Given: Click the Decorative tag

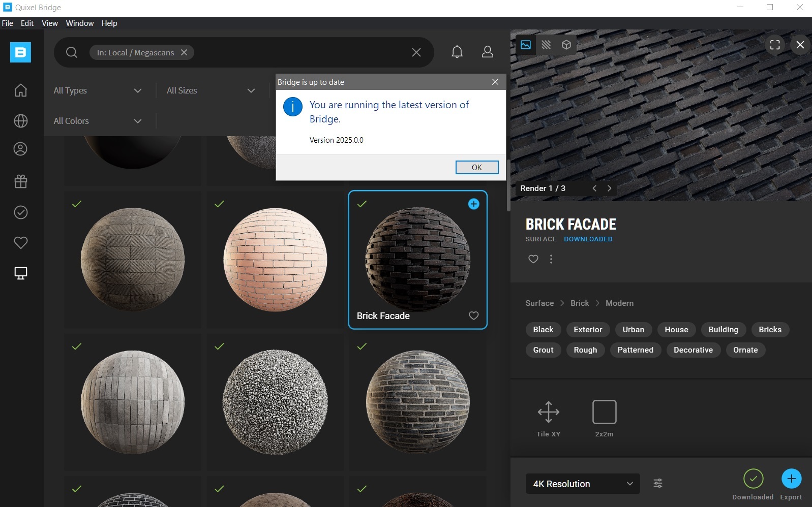Looking at the screenshot, I should point(693,350).
